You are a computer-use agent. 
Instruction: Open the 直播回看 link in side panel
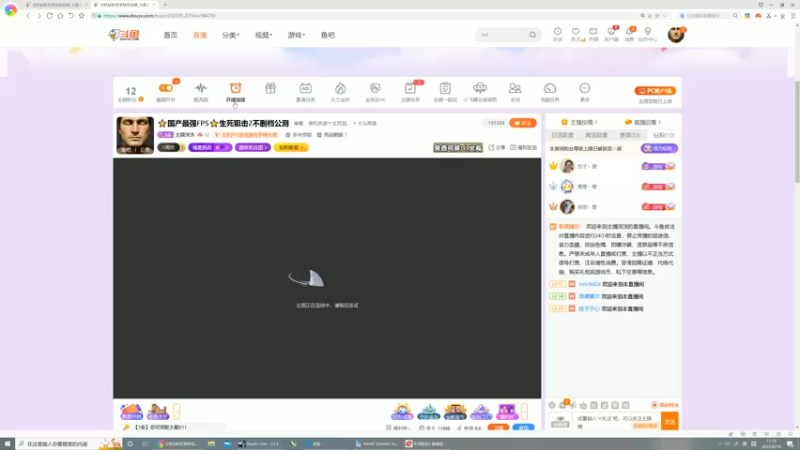pos(643,122)
